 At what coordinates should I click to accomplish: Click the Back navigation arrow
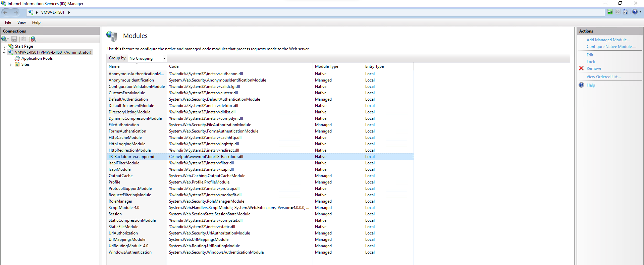tap(5, 12)
